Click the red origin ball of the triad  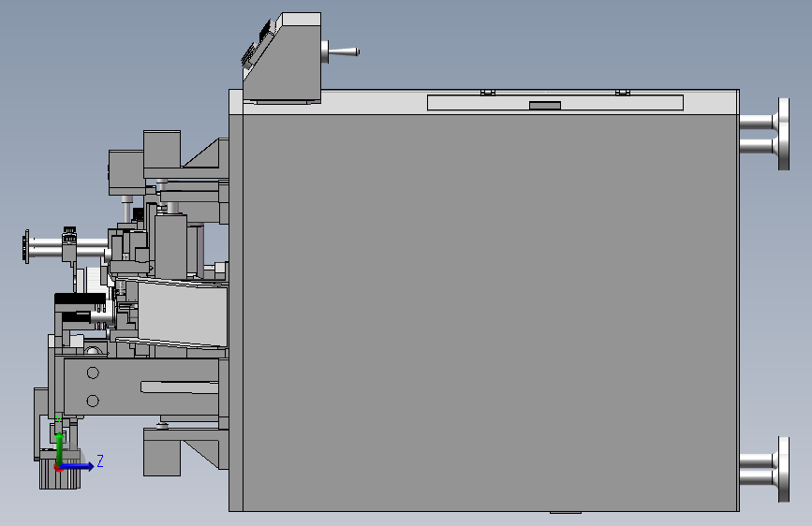click(x=58, y=467)
